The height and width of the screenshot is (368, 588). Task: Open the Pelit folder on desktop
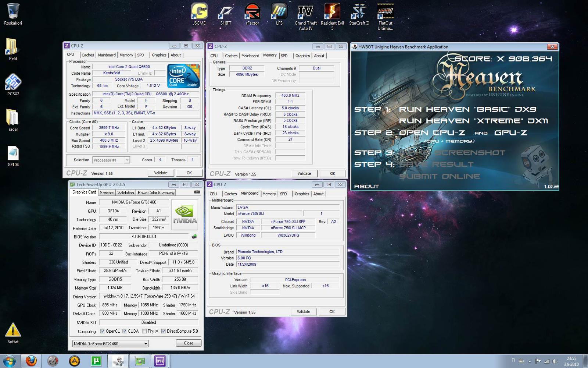tap(13, 49)
